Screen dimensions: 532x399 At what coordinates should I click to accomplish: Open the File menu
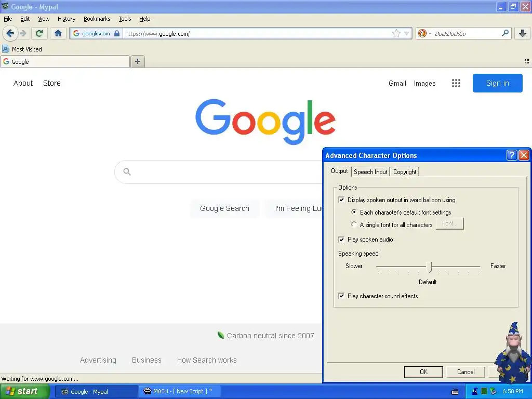(8, 19)
